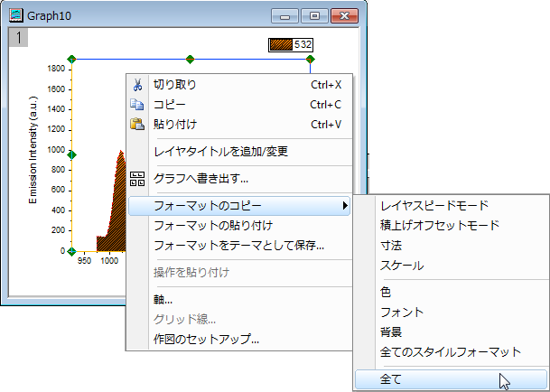Click the left-middle green layer handle

pyautogui.click(x=71, y=155)
